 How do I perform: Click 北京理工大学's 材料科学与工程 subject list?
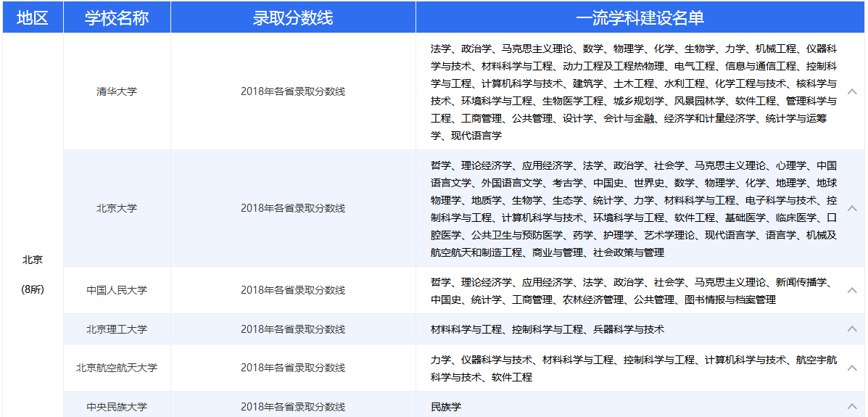[547, 329]
